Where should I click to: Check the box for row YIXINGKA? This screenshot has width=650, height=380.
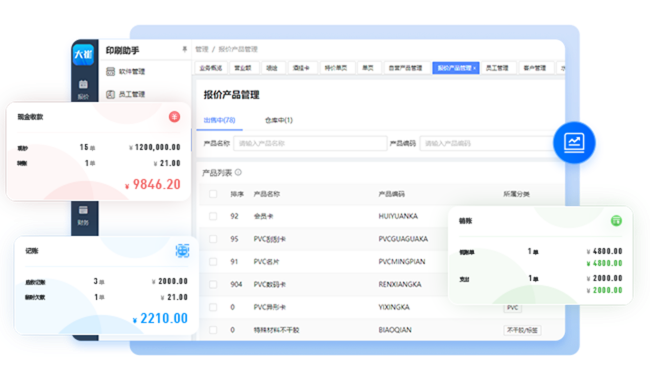(213, 307)
